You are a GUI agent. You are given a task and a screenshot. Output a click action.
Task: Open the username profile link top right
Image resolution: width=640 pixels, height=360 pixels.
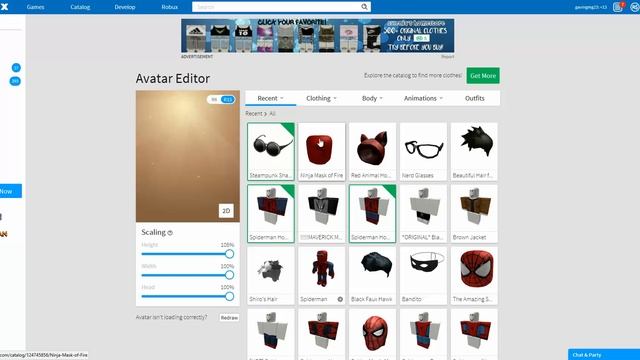590,7
